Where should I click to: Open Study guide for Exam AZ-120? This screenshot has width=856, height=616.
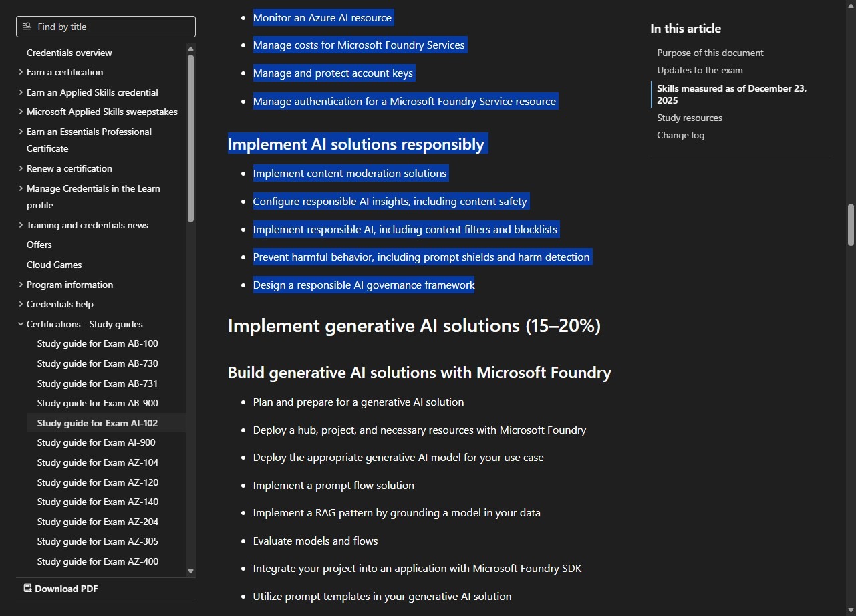click(98, 482)
